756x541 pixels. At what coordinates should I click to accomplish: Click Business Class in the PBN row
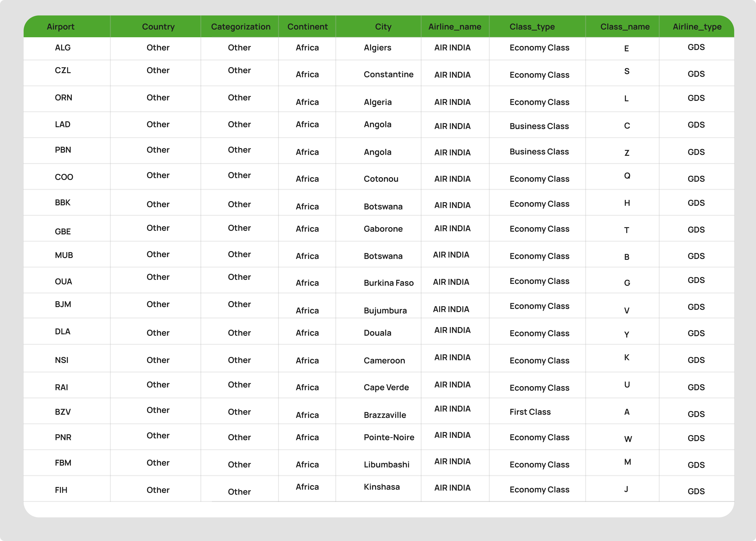coord(539,151)
